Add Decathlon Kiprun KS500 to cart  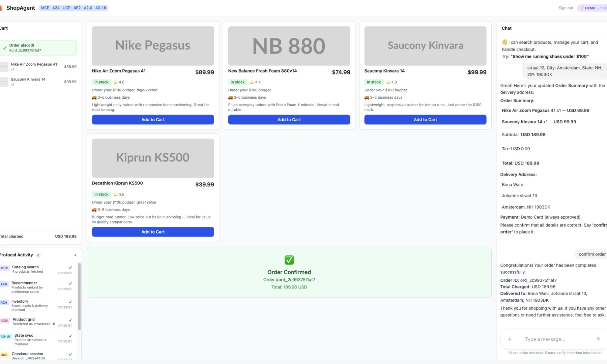pos(153,232)
